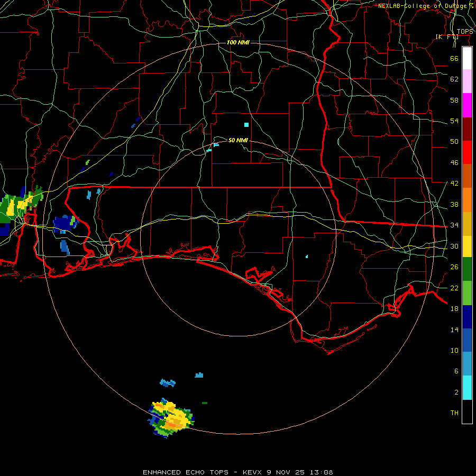Click the "ENHANCED ECHO TOPS" product title
Image resolution: width=476 pixels, height=476 pixels.
(186, 472)
